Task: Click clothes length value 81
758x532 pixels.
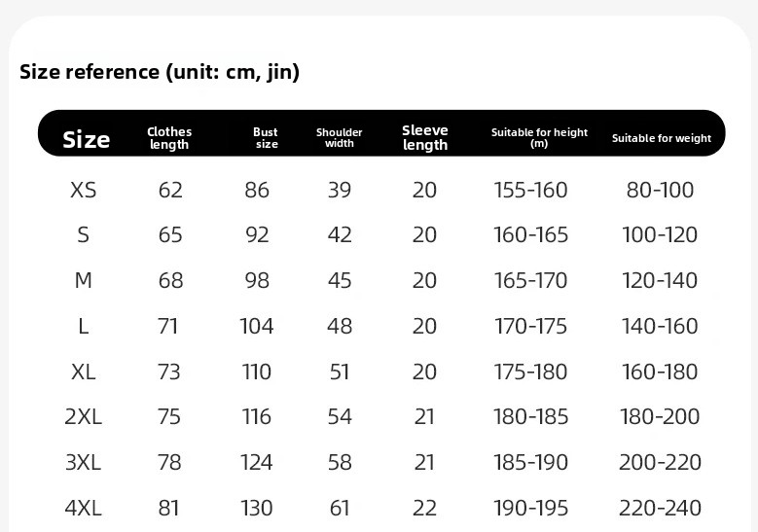Action: pyautogui.click(x=170, y=508)
